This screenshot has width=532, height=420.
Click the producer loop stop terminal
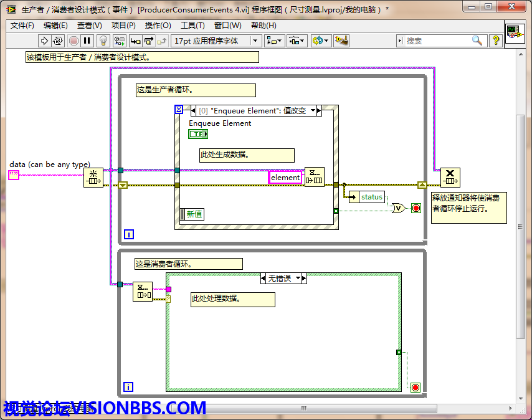pos(416,208)
